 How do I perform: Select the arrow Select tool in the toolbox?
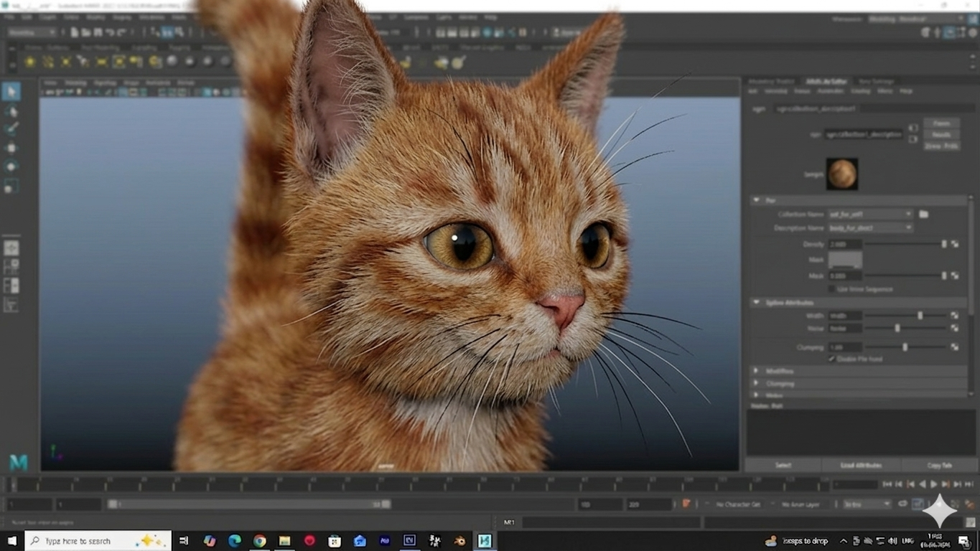click(x=11, y=91)
